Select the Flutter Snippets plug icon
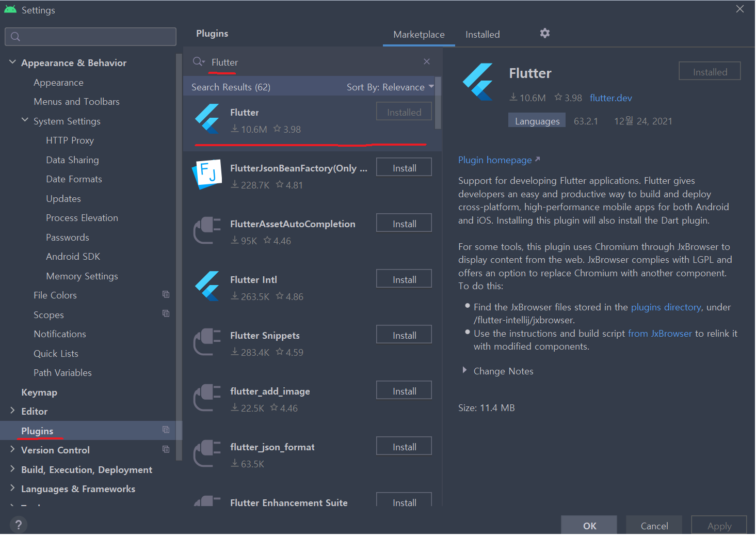756x535 pixels. 207,342
